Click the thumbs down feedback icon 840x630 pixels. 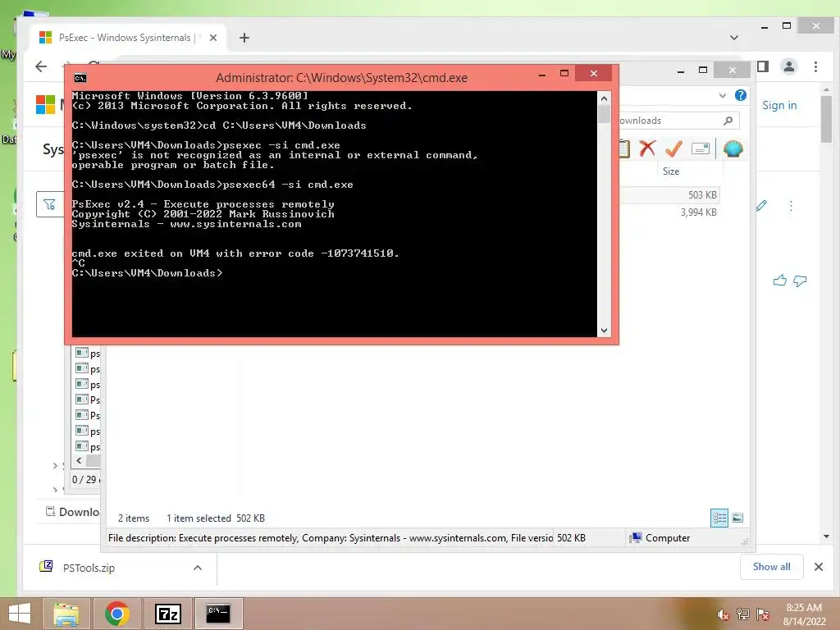[x=800, y=281]
